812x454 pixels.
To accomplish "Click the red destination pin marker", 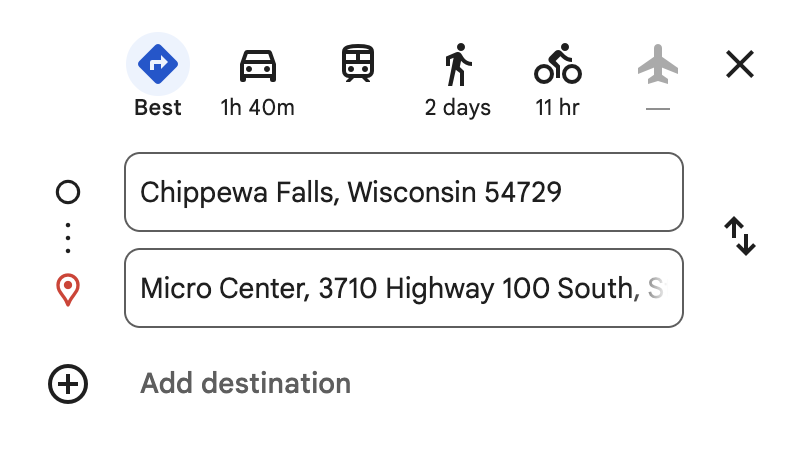I will (68, 289).
